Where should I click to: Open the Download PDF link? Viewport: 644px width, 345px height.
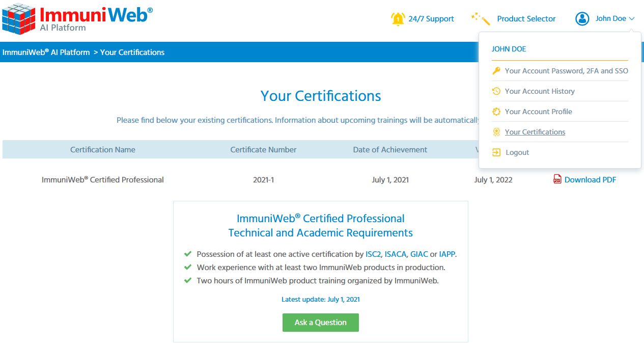pos(590,179)
